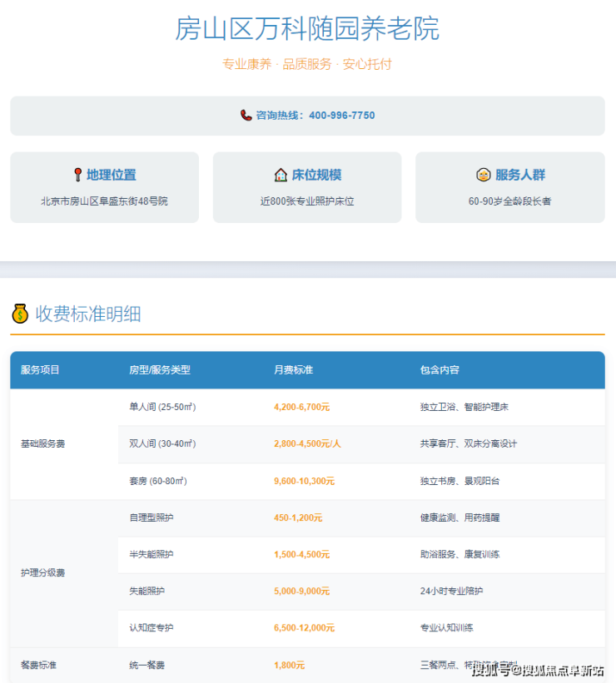Click the elderly face icon next to 服务人群
The width and height of the screenshot is (616, 683).
tap(483, 175)
